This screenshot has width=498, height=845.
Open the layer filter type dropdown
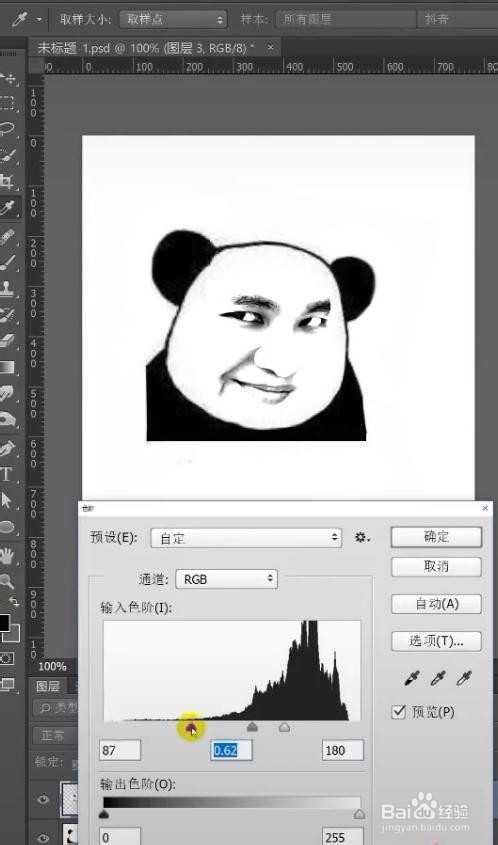pos(57,707)
